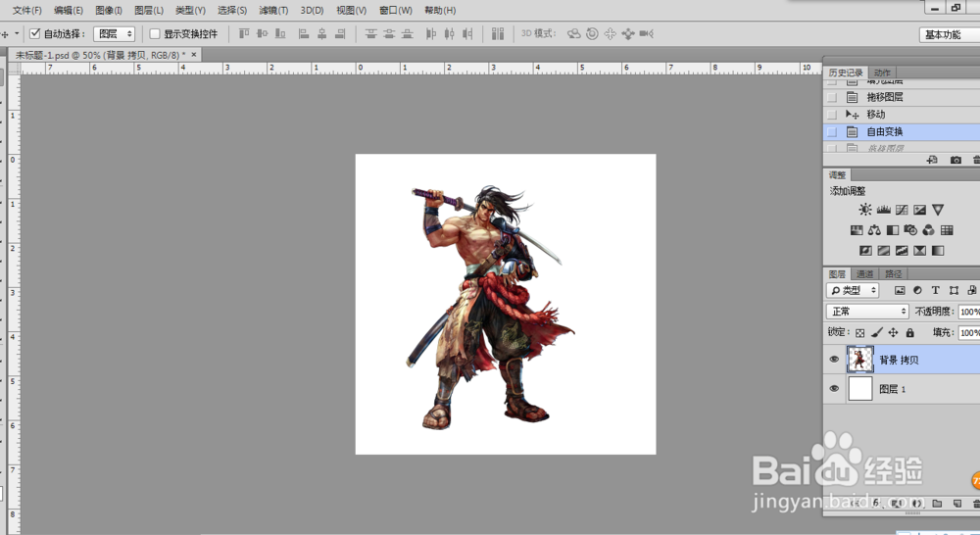This screenshot has height=535, width=980.
Task: Click the Align bottom edges icon
Action: (280, 33)
